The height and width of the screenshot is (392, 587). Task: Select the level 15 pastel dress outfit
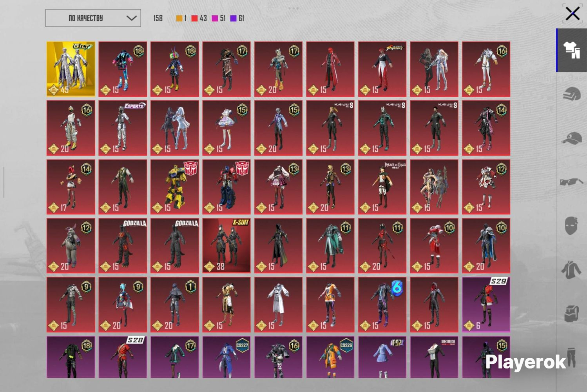tap(226, 128)
